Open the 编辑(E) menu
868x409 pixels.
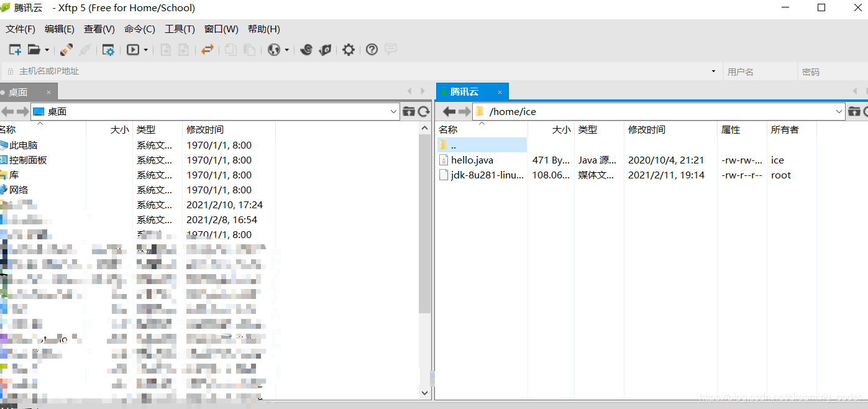pyautogui.click(x=60, y=29)
